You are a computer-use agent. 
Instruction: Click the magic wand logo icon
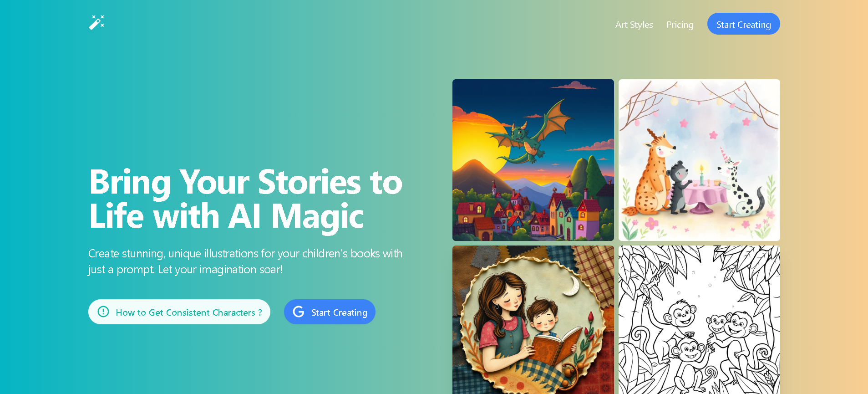tap(96, 22)
